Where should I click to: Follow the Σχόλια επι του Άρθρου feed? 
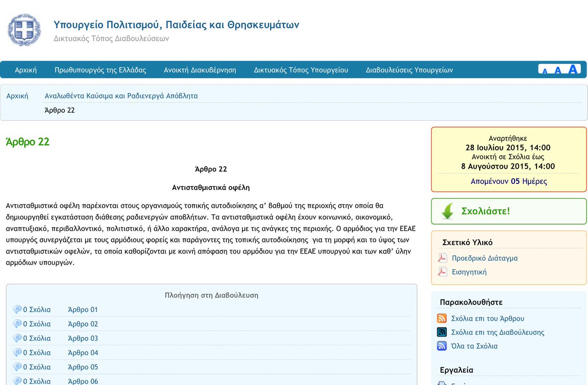488,318
